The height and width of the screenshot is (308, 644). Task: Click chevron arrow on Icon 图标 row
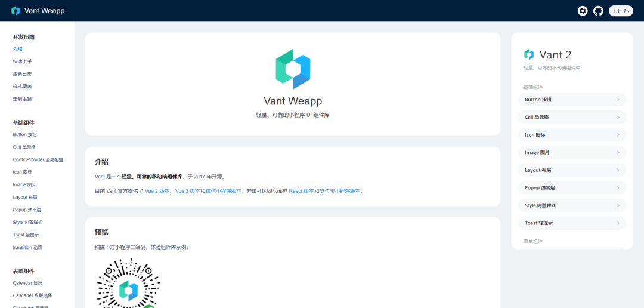click(x=618, y=135)
